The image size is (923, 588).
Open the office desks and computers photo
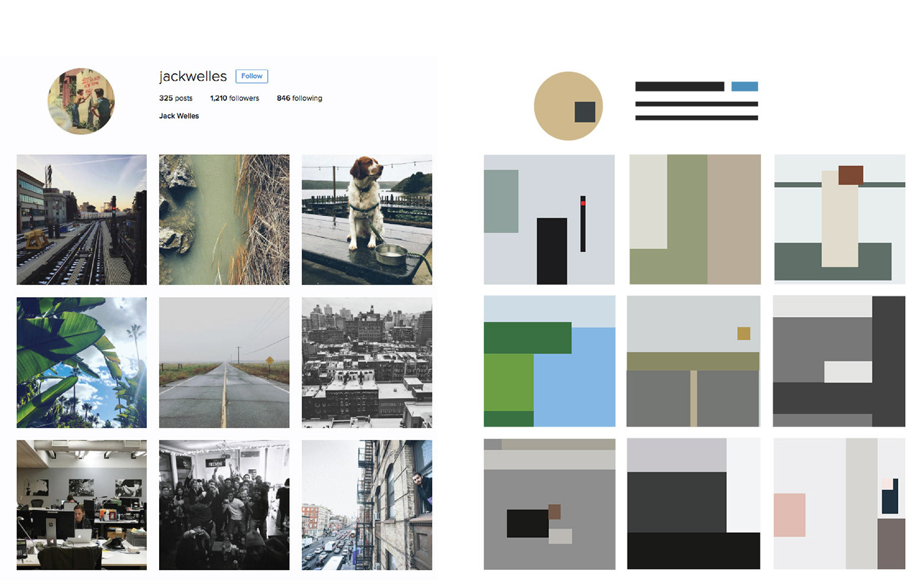pos(82,505)
